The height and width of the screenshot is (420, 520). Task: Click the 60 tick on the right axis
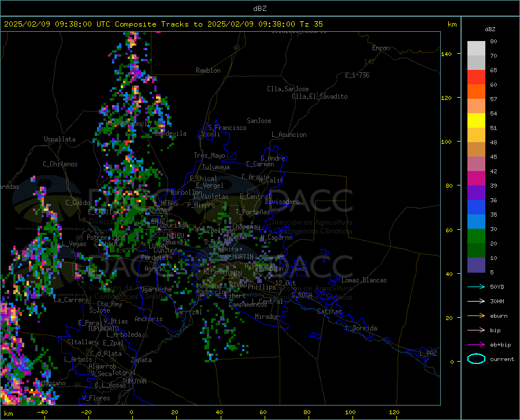(449, 230)
